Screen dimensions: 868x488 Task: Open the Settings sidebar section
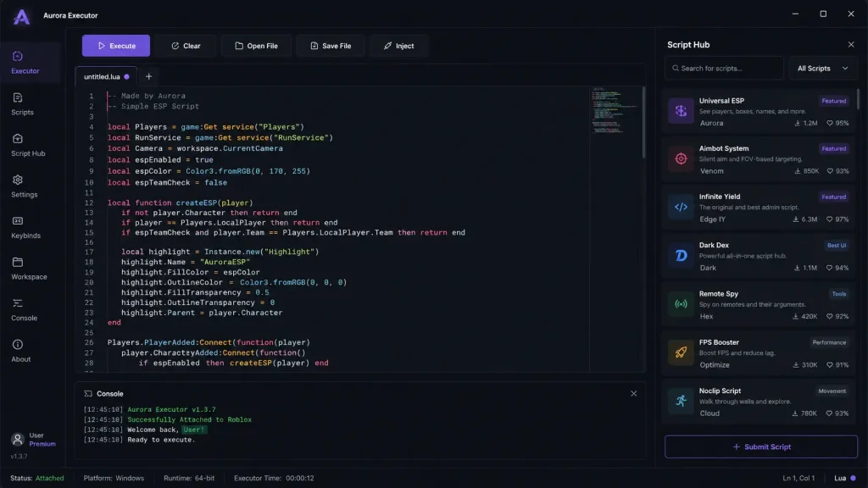pos(25,186)
